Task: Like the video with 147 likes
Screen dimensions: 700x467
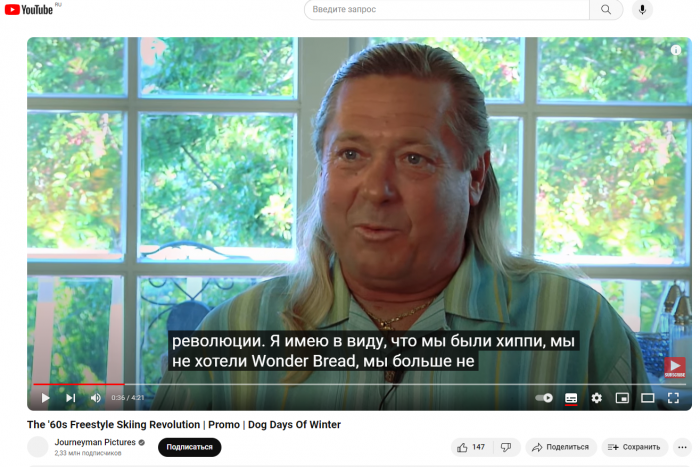Action: pyautogui.click(x=471, y=447)
